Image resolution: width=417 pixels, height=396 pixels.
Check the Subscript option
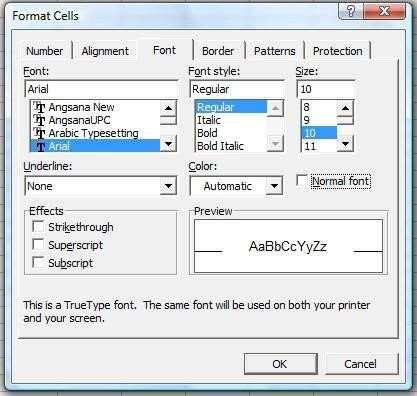click(38, 262)
